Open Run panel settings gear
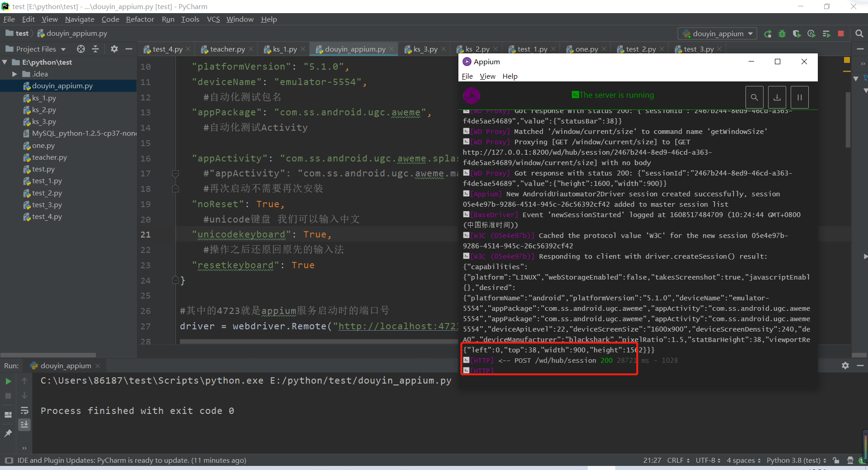Screen dimensions: 868x470 click(x=845, y=366)
